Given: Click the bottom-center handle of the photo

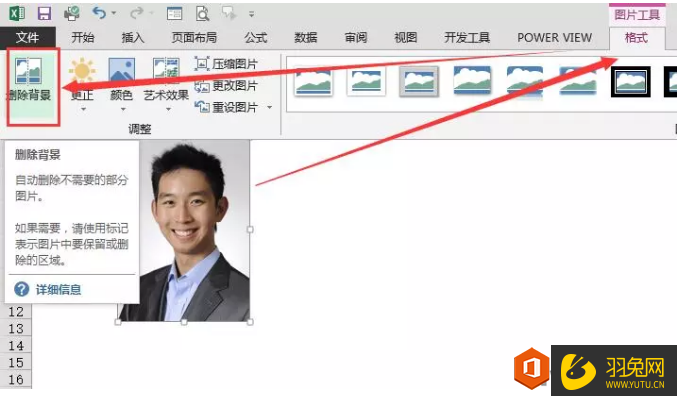Looking at the screenshot, I should 184,322.
